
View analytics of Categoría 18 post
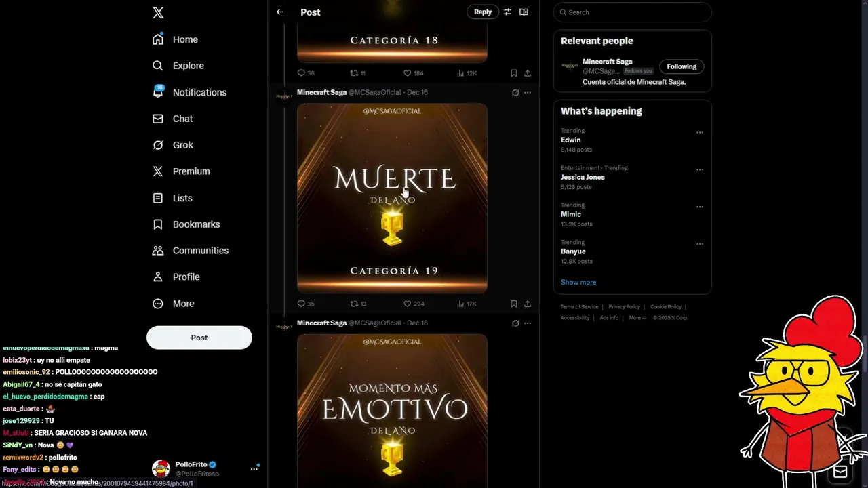(x=467, y=73)
